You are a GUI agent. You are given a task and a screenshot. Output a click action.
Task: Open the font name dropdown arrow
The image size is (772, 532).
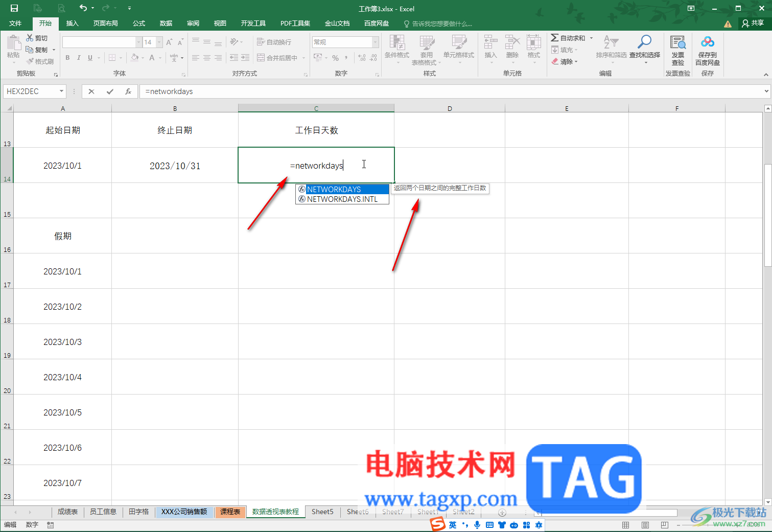[x=138, y=42]
